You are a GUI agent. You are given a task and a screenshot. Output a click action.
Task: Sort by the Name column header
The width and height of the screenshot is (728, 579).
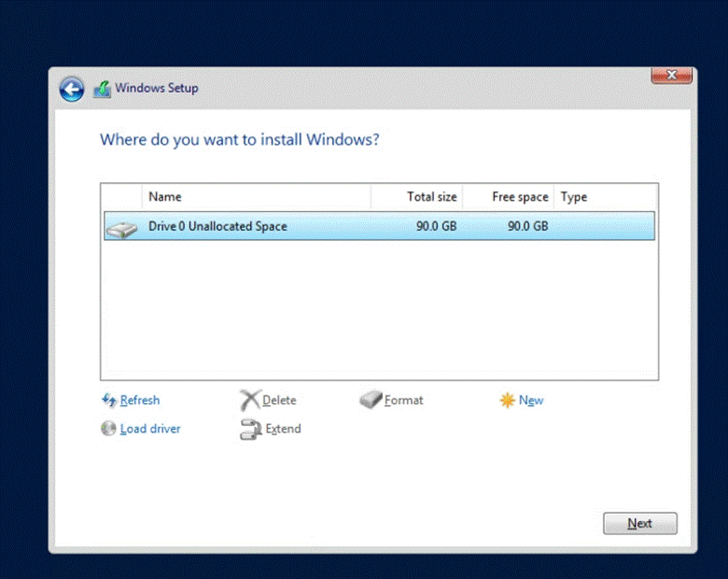click(x=257, y=196)
